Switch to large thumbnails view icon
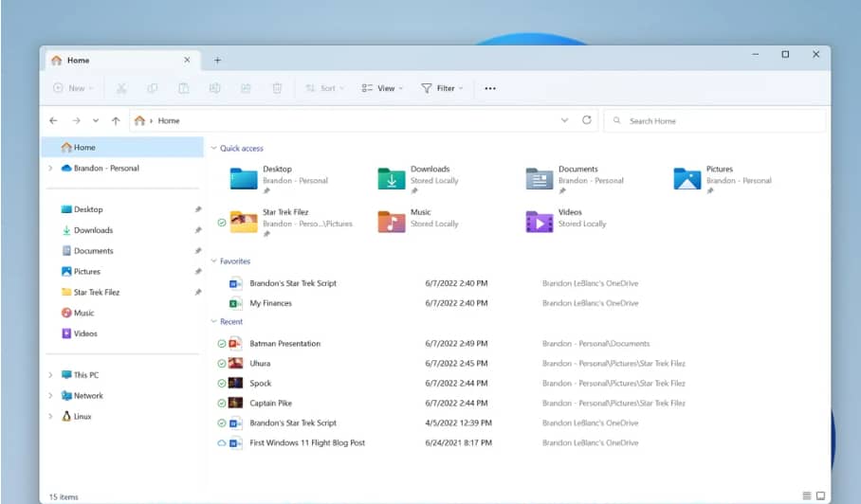The width and height of the screenshot is (861, 504). 820,495
